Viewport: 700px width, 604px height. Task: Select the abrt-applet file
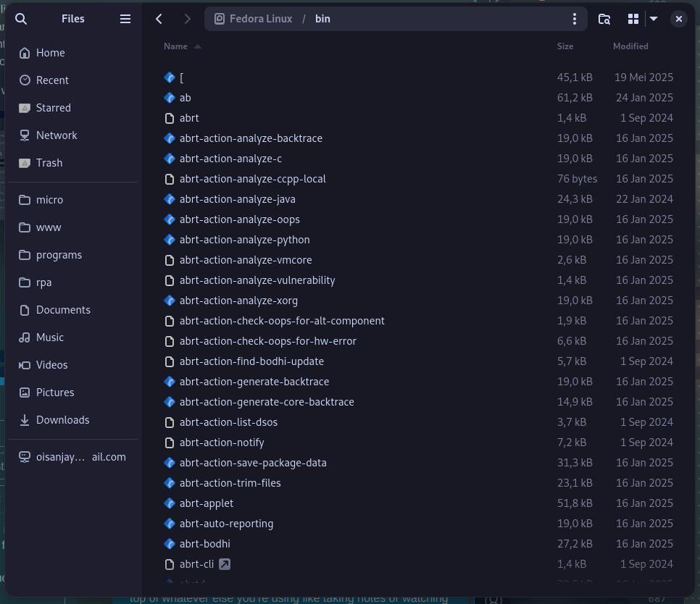tap(207, 503)
